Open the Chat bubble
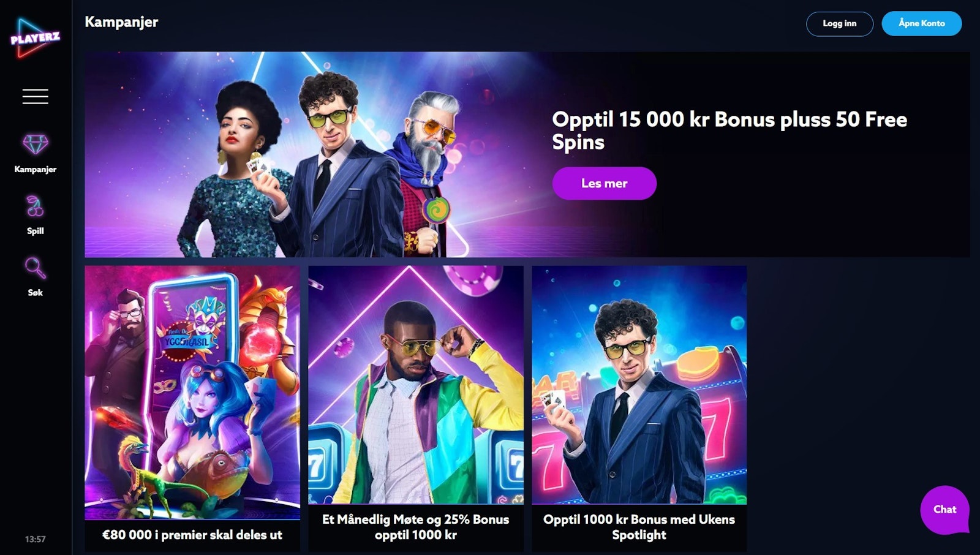Viewport: 980px width, 555px height. 944,510
